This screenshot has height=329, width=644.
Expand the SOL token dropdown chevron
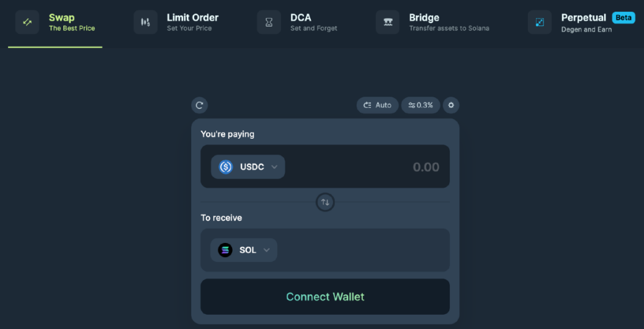pyautogui.click(x=267, y=250)
